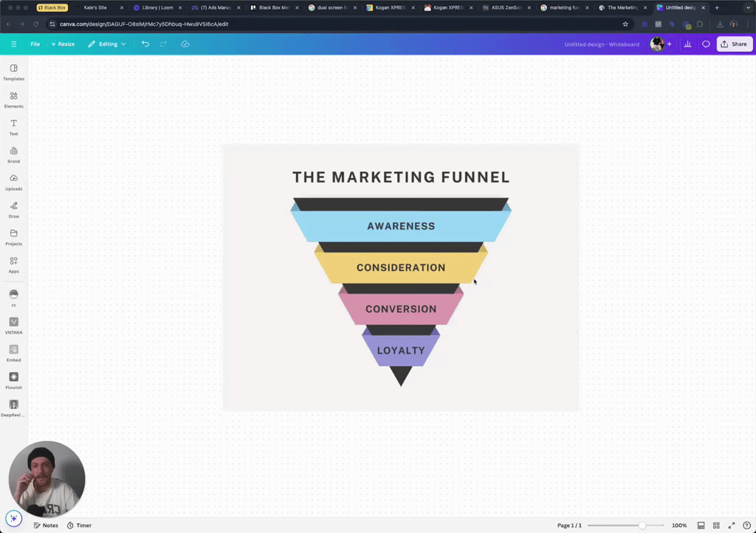756x533 pixels.
Task: Open the Uploads panel
Action: [x=13, y=181]
